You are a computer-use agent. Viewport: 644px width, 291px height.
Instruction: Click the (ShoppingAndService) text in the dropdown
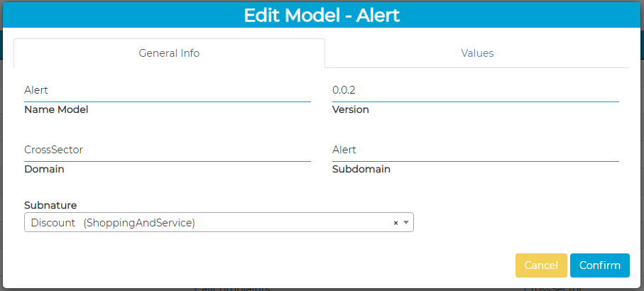click(139, 223)
